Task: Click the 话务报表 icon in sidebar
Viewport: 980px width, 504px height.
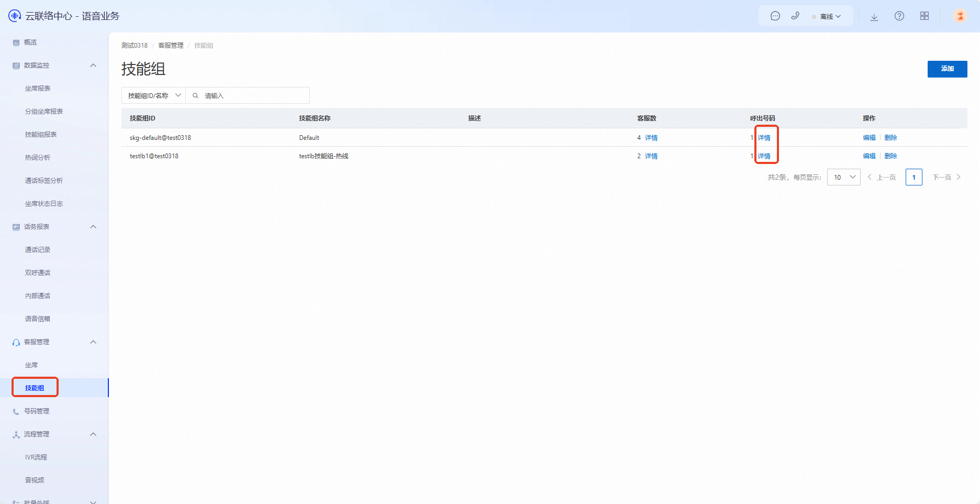Action: point(16,227)
